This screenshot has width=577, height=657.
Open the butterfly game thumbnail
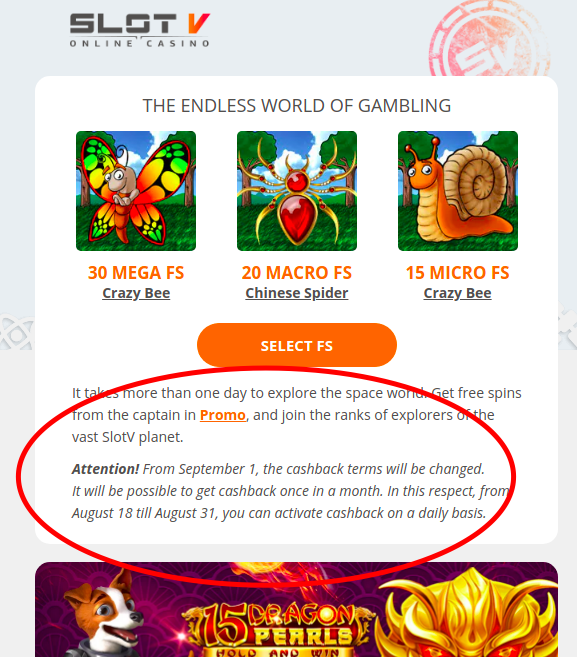136,191
